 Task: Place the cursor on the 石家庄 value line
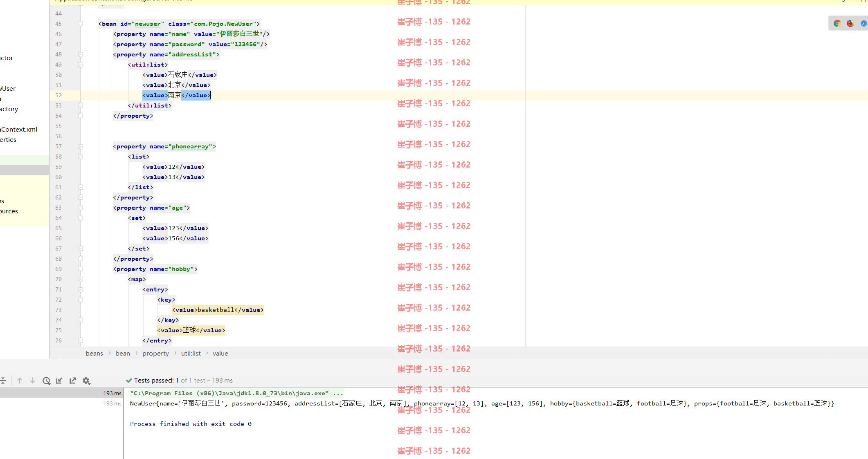(x=180, y=75)
